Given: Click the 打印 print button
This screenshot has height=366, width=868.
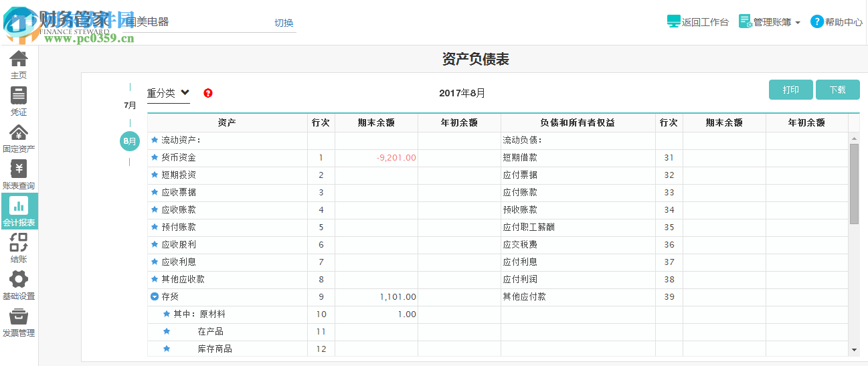Looking at the screenshot, I should pos(791,90).
